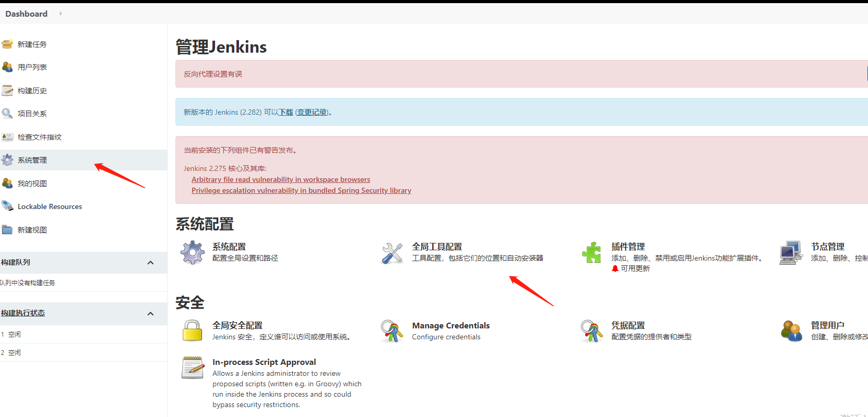Click the 全局工具配置 wrench and screwdriver icon

point(392,253)
